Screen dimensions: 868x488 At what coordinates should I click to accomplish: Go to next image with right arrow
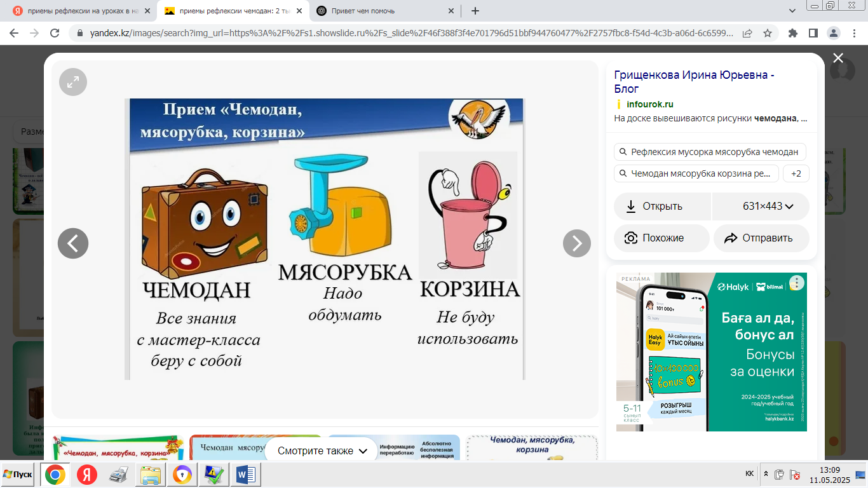click(x=576, y=243)
